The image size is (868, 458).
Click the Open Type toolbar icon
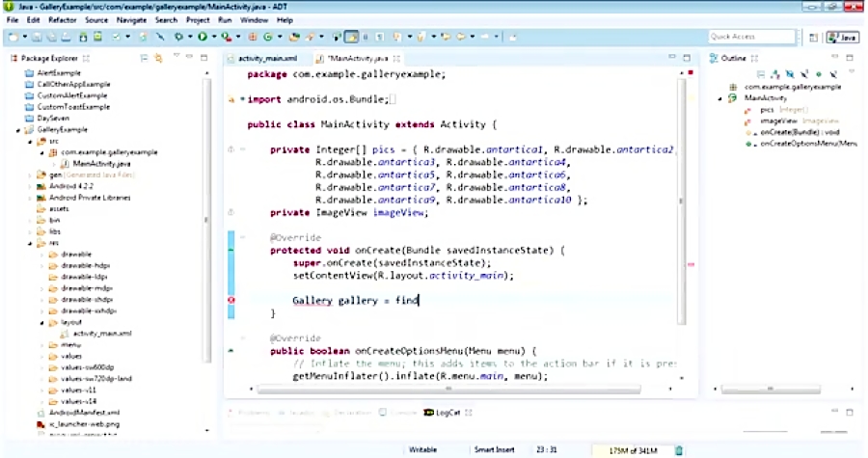[294, 37]
